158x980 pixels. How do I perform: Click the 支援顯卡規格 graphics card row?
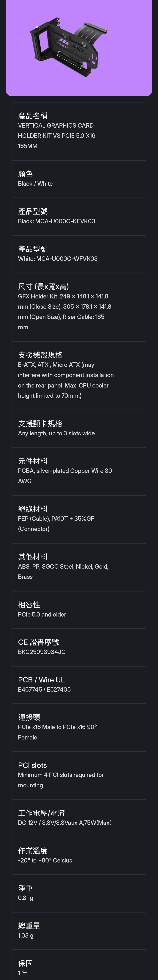coord(79,428)
